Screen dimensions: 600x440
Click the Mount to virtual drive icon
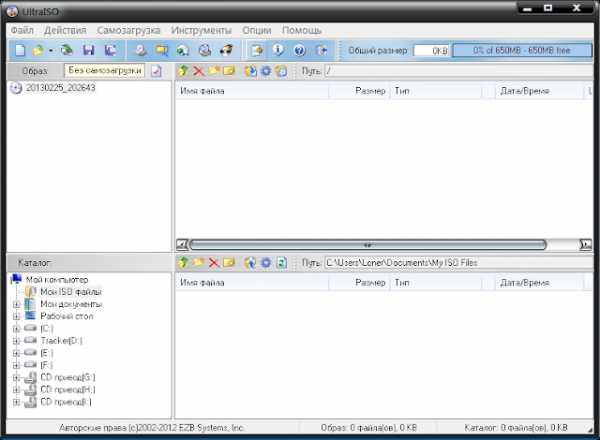205,50
